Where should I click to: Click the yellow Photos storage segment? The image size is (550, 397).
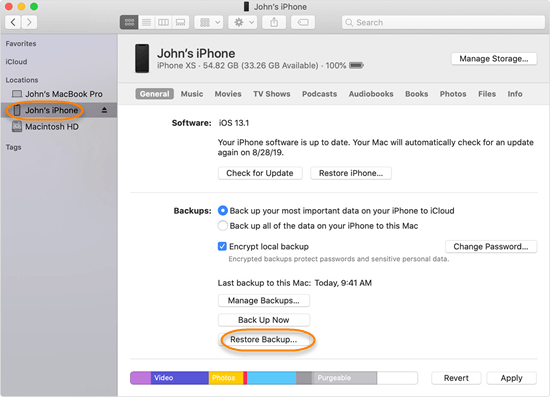226,378
